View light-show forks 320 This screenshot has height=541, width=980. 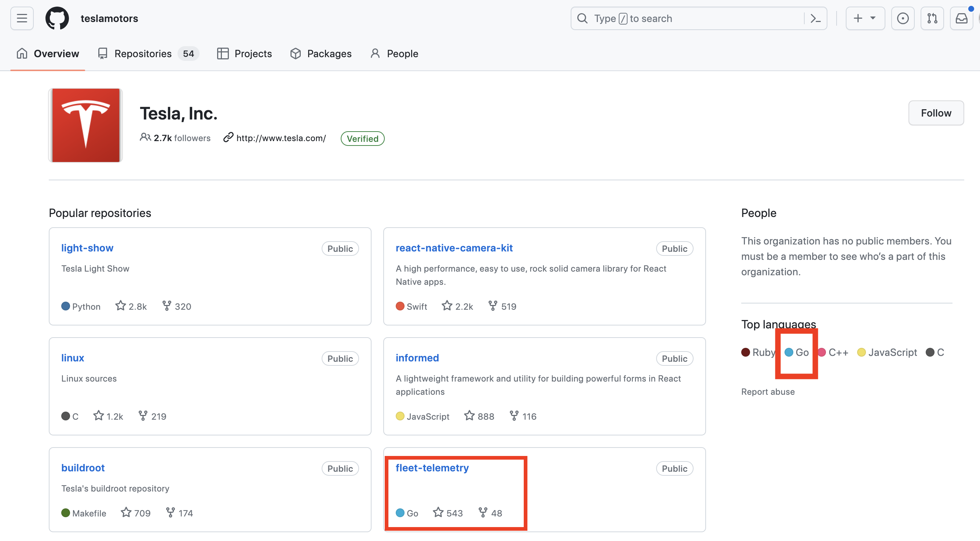(x=176, y=306)
